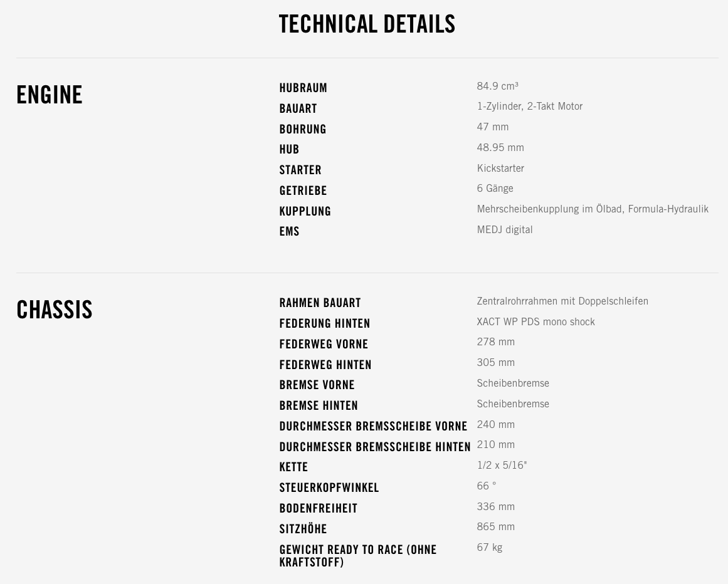This screenshot has height=584, width=728.
Task: Click the GETRIEBE label
Action: [303, 191]
